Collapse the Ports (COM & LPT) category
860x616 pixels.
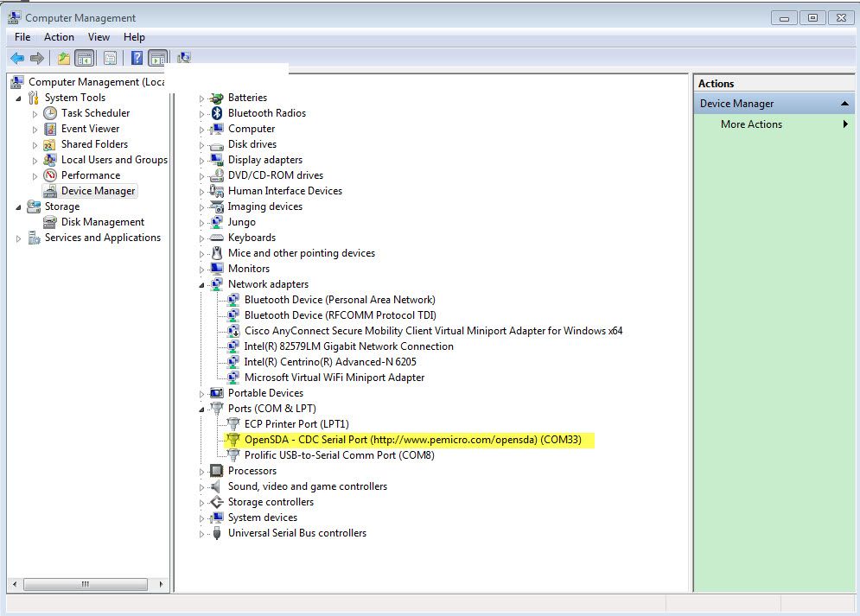(202, 410)
